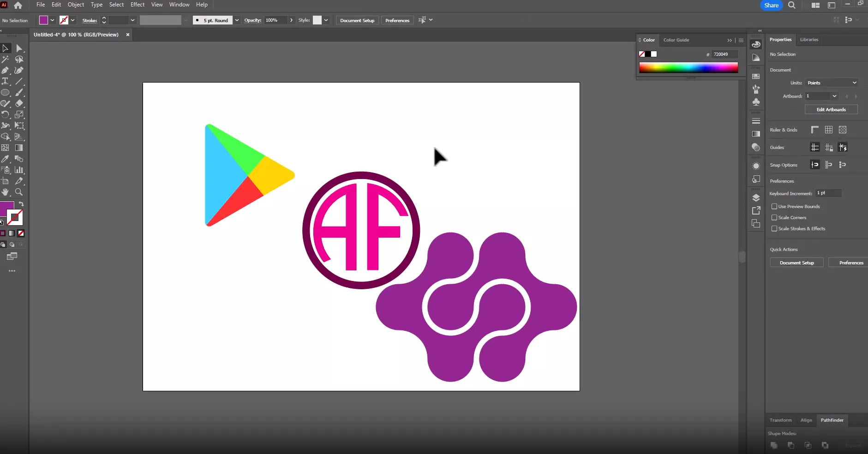Toggle Smart Guides button
Viewport: 868px width, 454px height.
843,148
